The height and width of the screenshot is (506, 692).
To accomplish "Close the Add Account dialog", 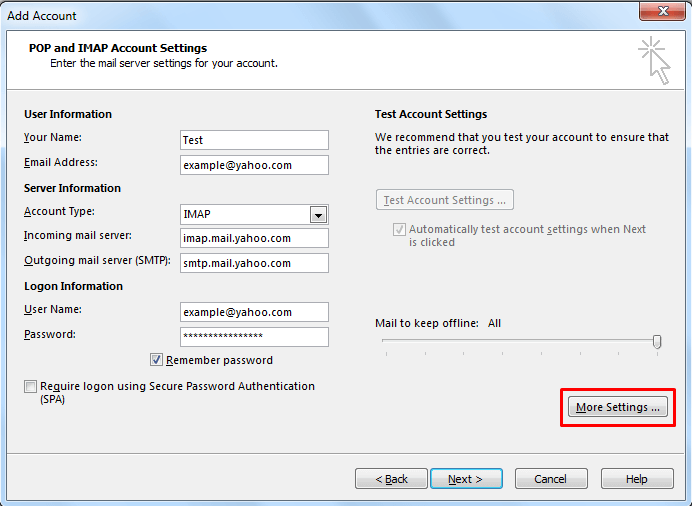I will 657,15.
